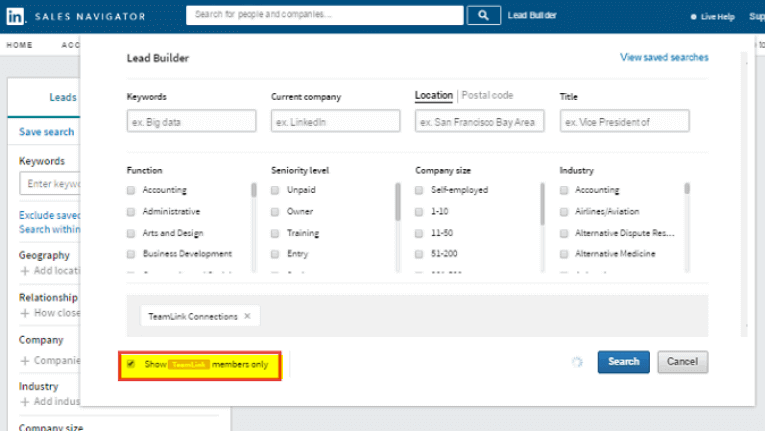Focus the Current company input field
This screenshot has width=765, height=431.
[x=336, y=121]
